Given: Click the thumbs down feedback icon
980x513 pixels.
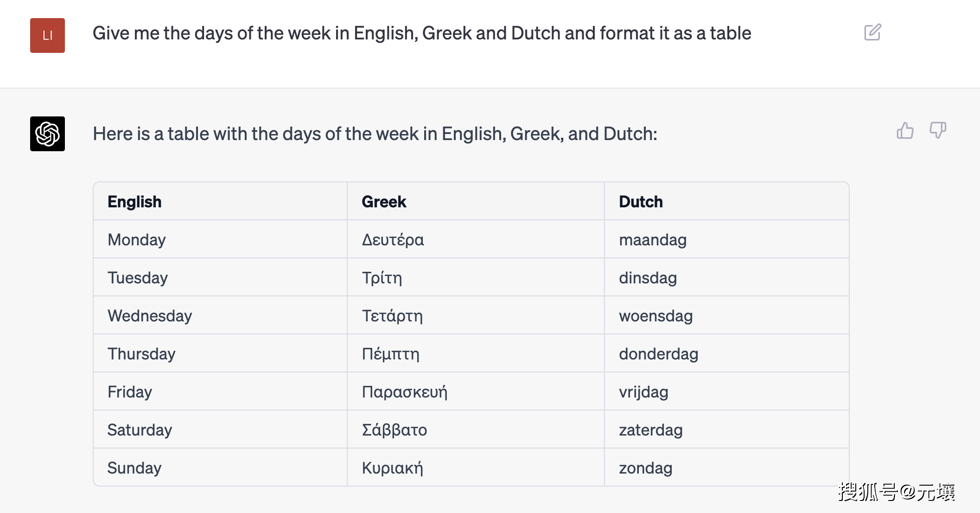Looking at the screenshot, I should pyautogui.click(x=938, y=130).
